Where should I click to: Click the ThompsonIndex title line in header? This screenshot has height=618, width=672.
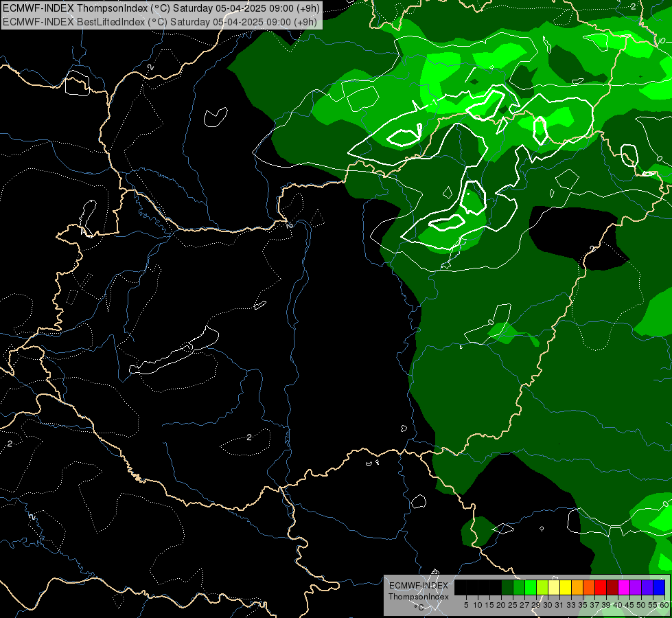pyautogui.click(x=161, y=8)
